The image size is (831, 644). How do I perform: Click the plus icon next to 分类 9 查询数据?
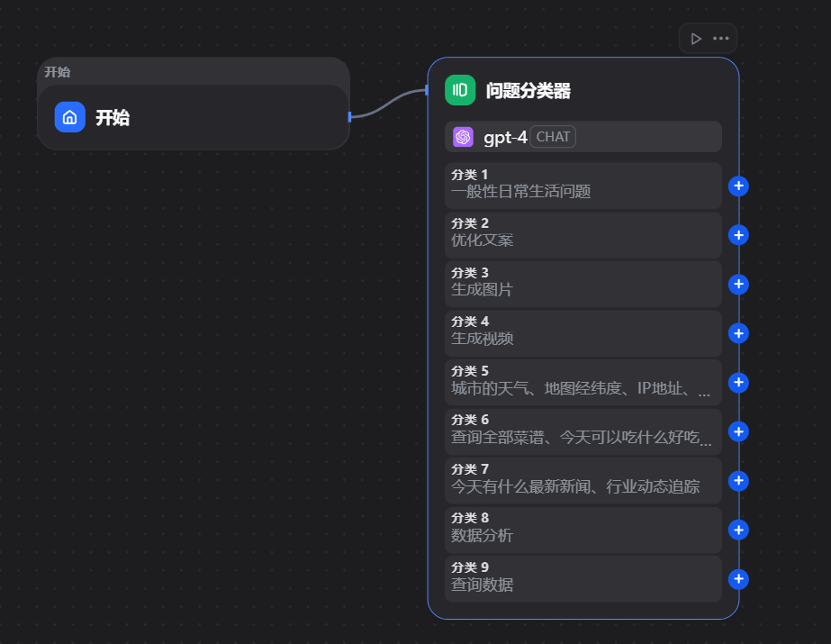[738, 579]
